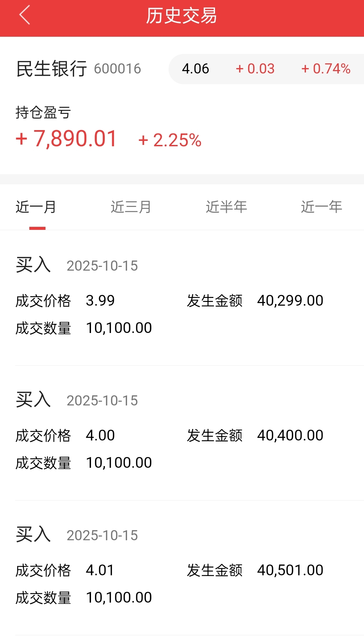Tap the current price 4.06
Image resolution: width=364 pixels, height=640 pixels.
coord(195,69)
